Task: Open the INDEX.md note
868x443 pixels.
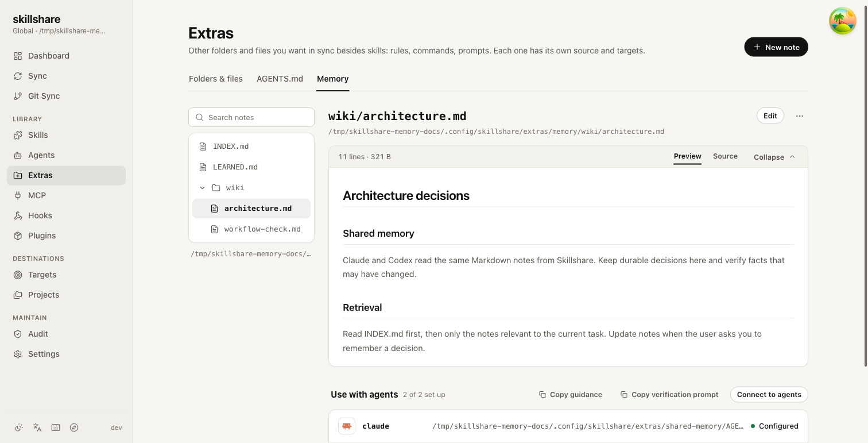Action: 251,147
